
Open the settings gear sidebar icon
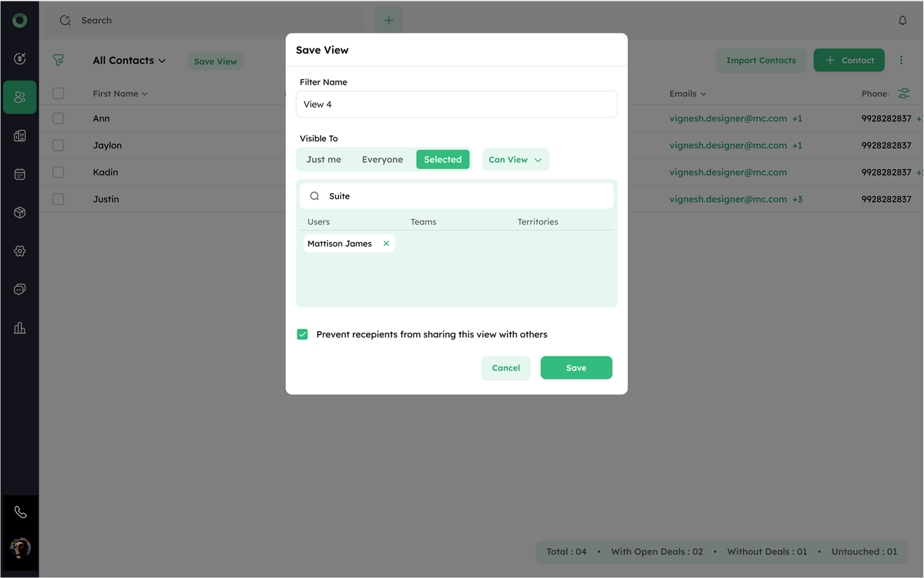20,251
